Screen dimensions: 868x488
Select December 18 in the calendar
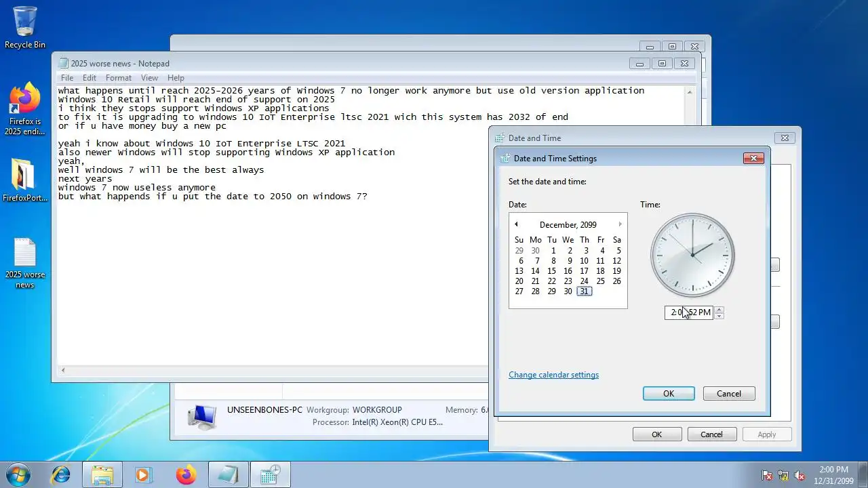click(600, 271)
